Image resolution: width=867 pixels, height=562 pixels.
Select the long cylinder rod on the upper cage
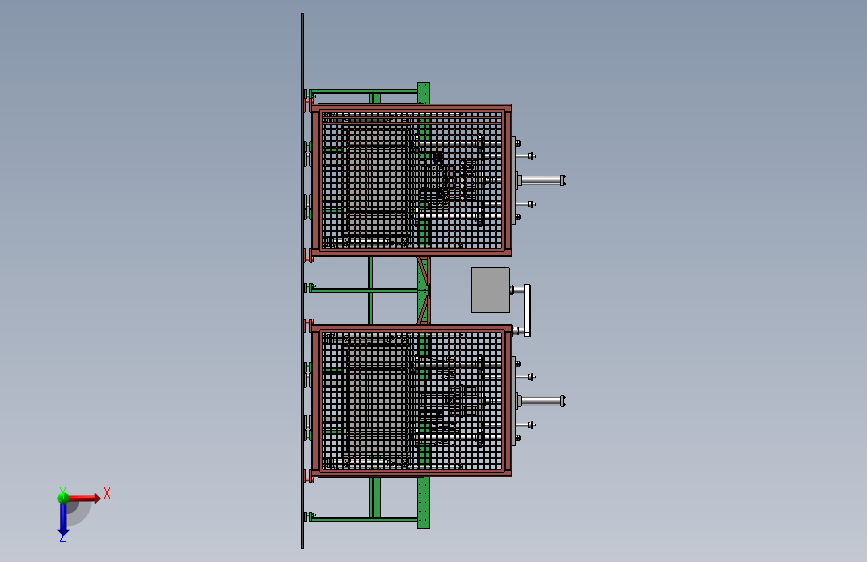click(x=541, y=180)
